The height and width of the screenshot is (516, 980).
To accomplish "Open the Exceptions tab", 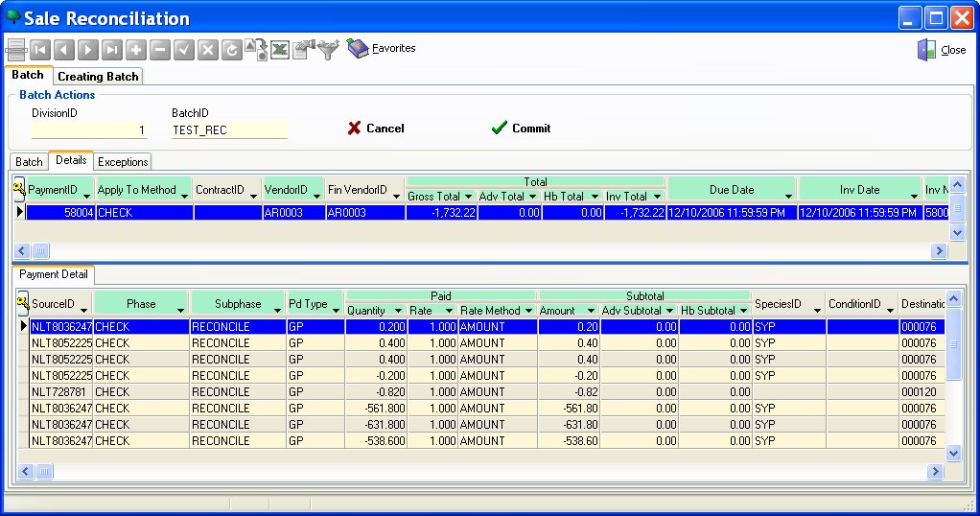I will tap(123, 161).
